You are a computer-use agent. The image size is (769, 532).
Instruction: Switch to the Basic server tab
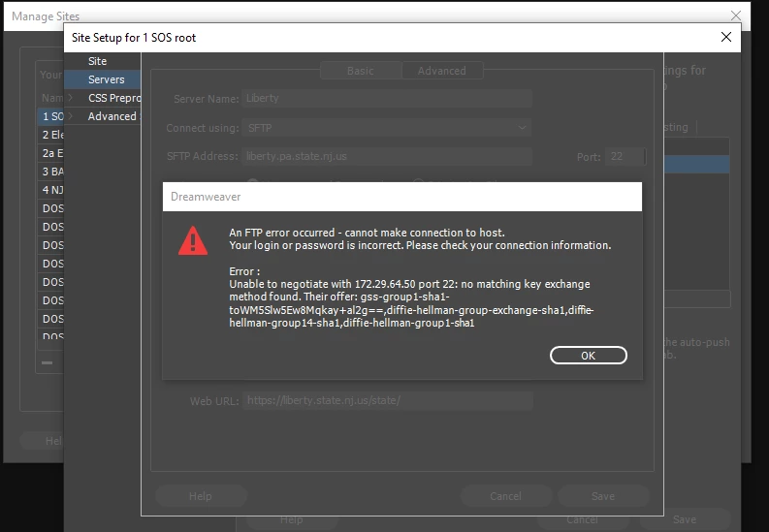[361, 71]
